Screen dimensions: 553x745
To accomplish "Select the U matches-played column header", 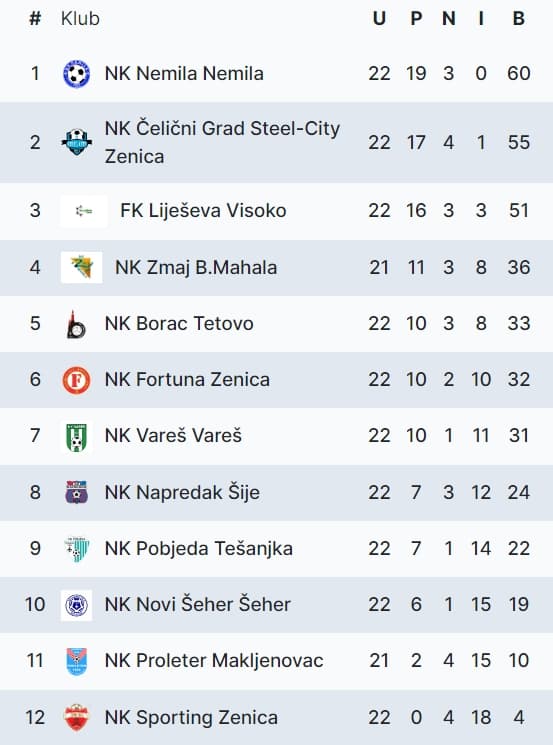I will pos(379,19).
